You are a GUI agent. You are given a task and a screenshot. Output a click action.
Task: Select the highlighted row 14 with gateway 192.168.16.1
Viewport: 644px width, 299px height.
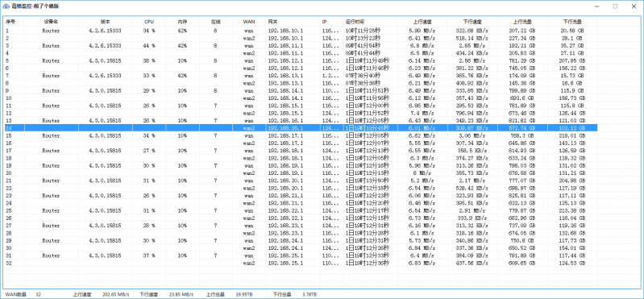[x=301, y=128]
